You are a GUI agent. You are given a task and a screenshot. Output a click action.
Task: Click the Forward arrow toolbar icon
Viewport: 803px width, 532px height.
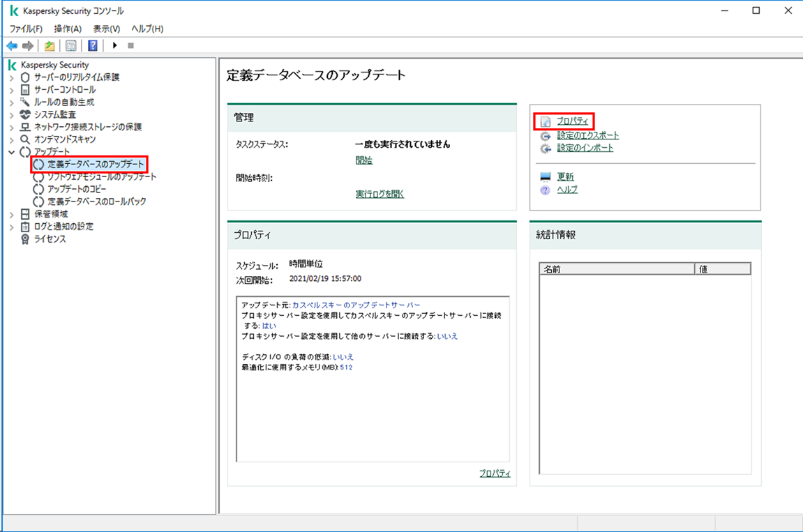(28, 46)
